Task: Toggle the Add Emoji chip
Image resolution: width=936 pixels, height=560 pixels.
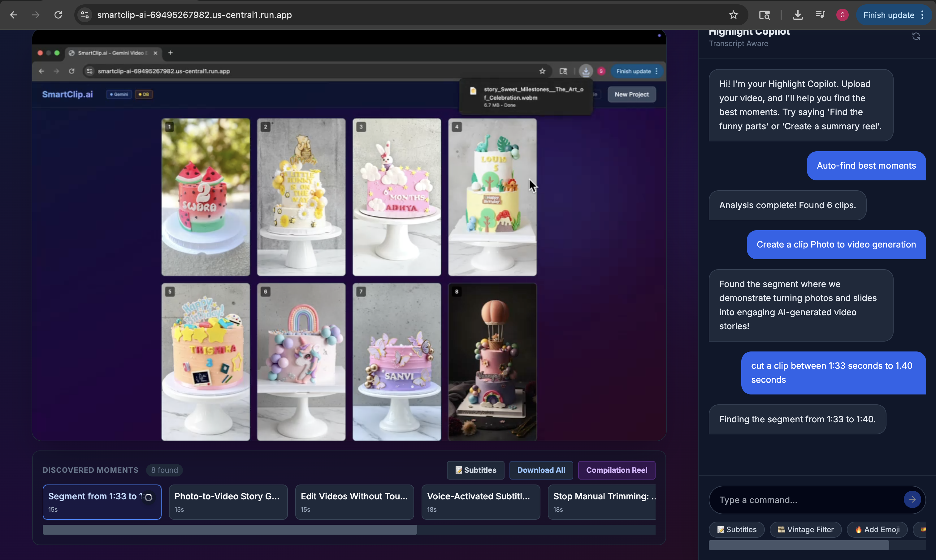Action: [x=877, y=529]
